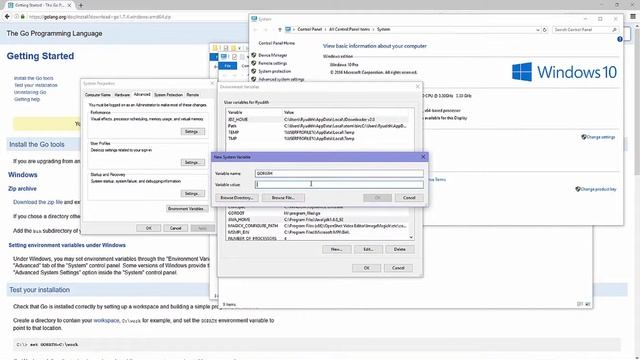The height and width of the screenshot is (360, 640).
Task: Focus the Variable value field
Action: tap(339, 184)
